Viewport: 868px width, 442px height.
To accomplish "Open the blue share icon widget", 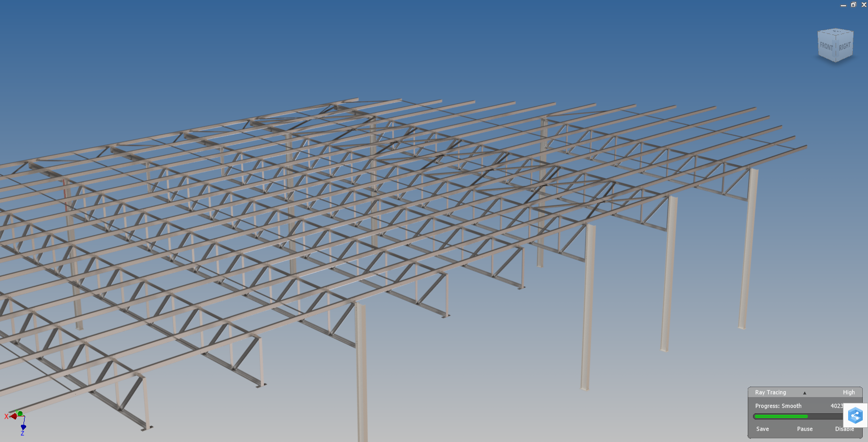I will [855, 416].
